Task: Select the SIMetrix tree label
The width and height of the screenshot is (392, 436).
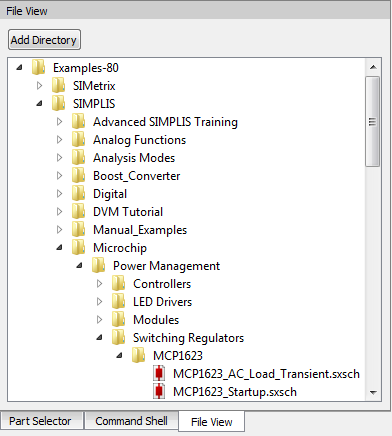Action: [x=94, y=86]
